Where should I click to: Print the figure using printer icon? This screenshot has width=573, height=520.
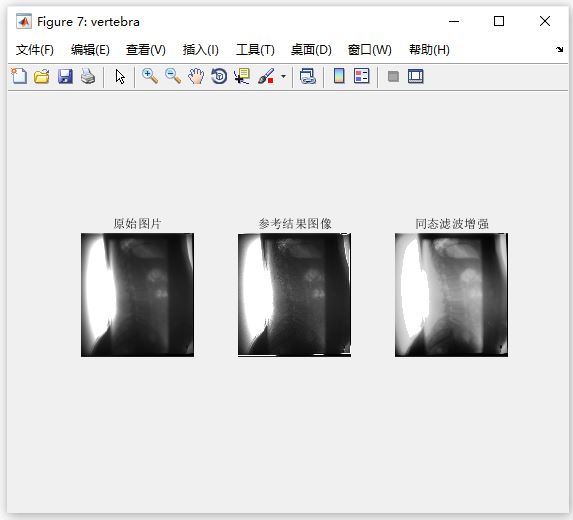coord(88,76)
